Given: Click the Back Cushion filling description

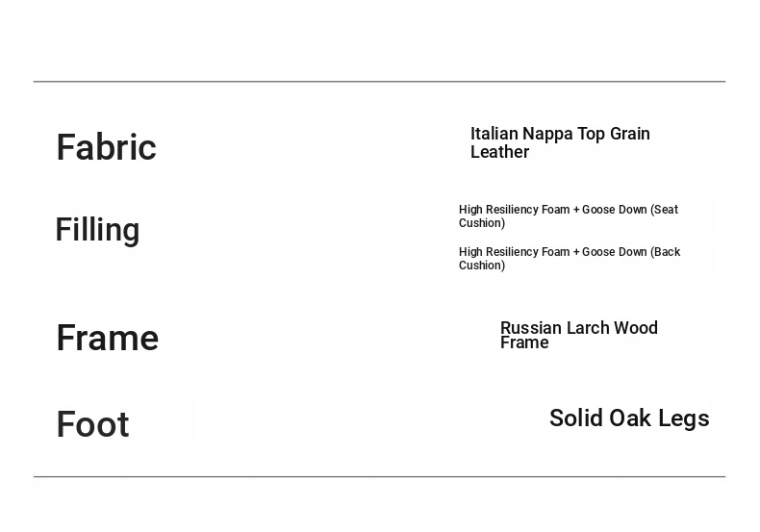Looking at the screenshot, I should pyautogui.click(x=569, y=259).
